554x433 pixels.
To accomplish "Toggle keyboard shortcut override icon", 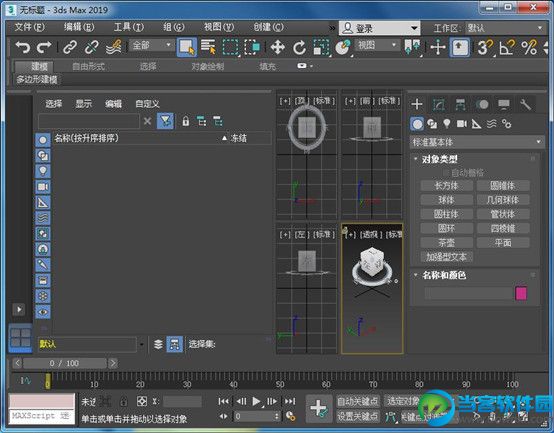I will 459,47.
